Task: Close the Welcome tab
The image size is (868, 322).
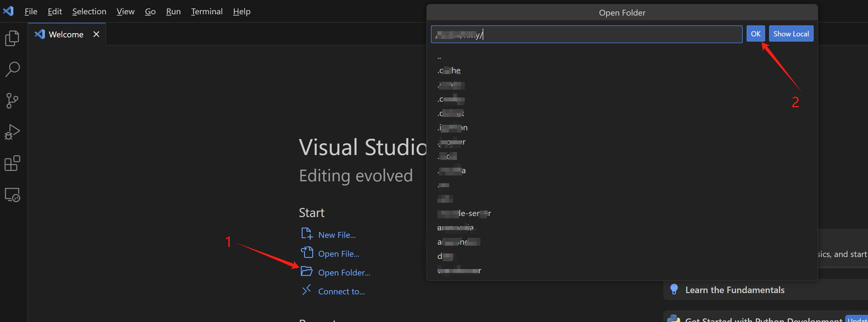Action: pos(96,34)
